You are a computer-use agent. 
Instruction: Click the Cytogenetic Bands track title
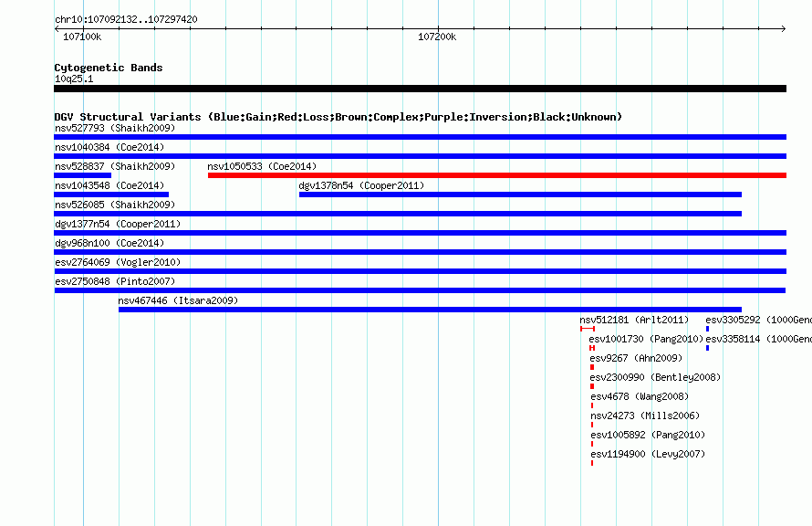109,68
